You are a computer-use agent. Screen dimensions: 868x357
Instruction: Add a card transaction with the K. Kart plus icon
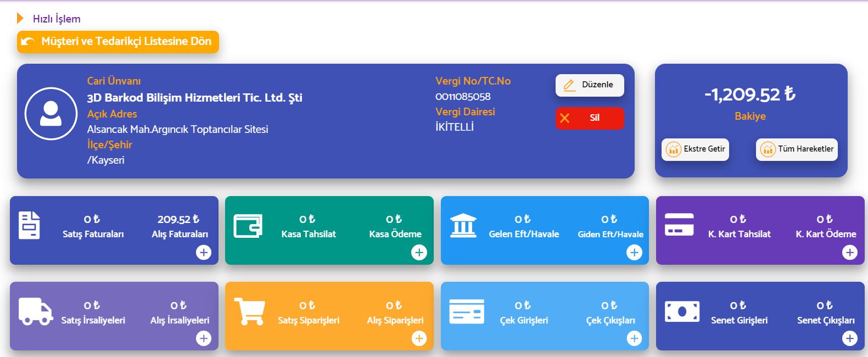tap(850, 253)
